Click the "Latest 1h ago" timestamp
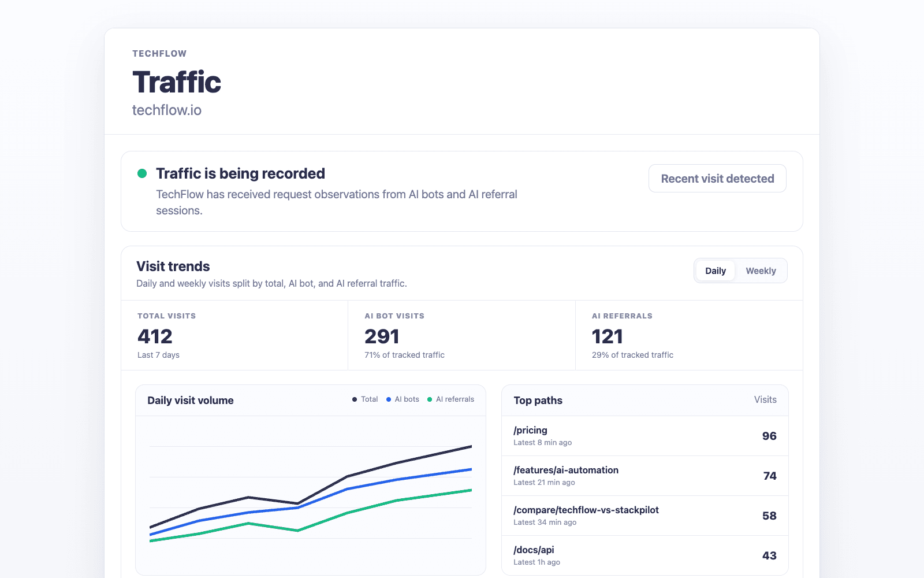The image size is (924, 578). 537,562
